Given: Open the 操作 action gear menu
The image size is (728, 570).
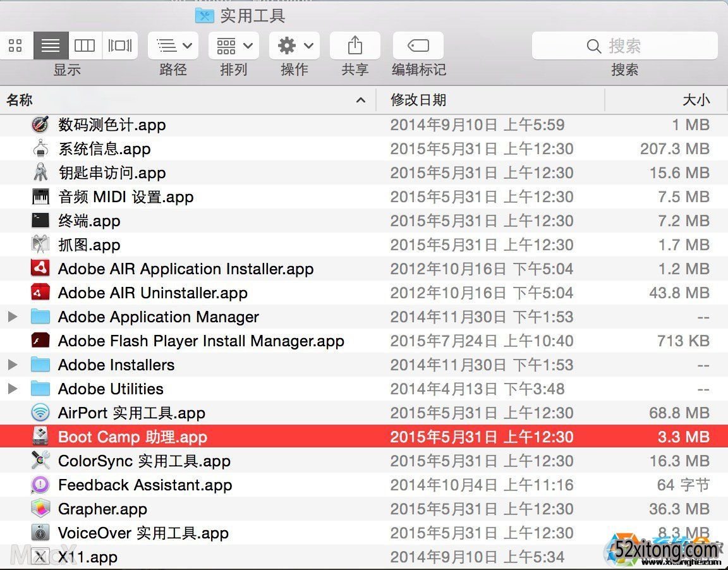Looking at the screenshot, I should coord(294,45).
